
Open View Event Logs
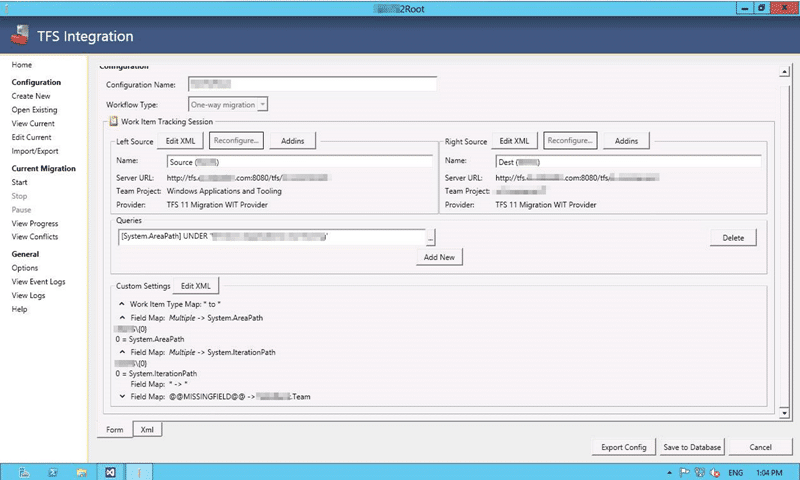(38, 282)
